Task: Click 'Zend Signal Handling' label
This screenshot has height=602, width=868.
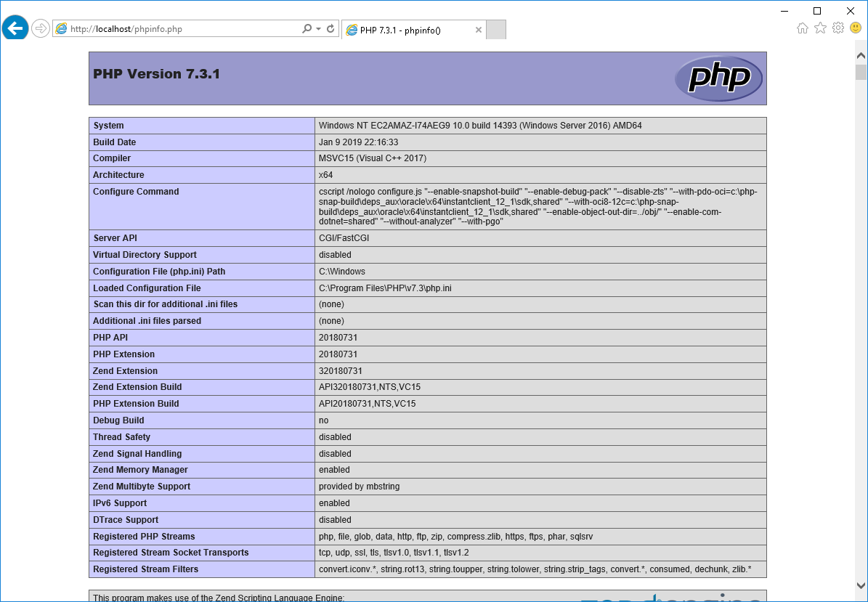Action: point(137,453)
